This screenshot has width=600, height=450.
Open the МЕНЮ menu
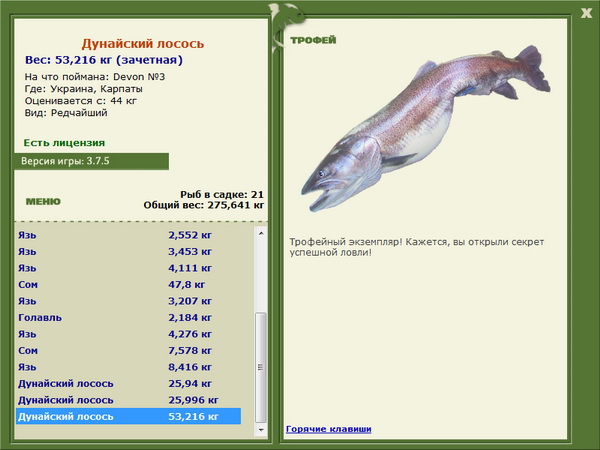pos(43,201)
